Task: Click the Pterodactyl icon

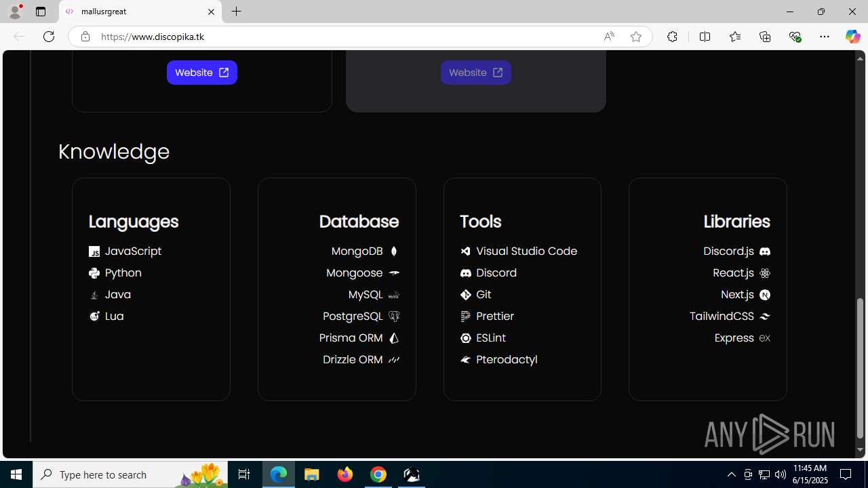Action: 465,360
